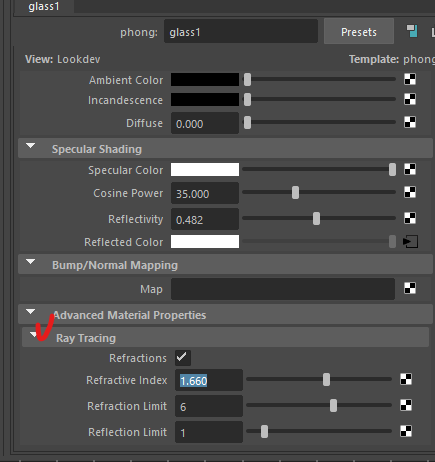
Task: Click the Ambient Color slider handle
Action: pos(247,80)
